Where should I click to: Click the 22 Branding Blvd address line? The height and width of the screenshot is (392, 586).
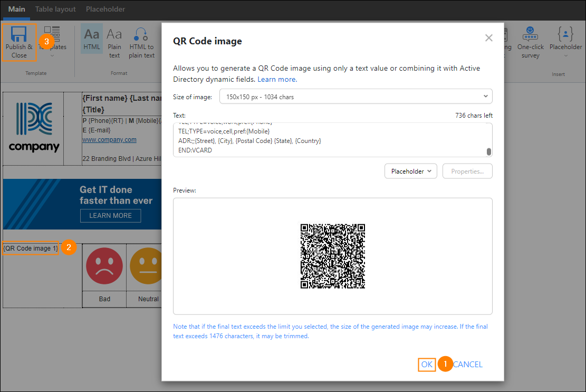click(122, 158)
